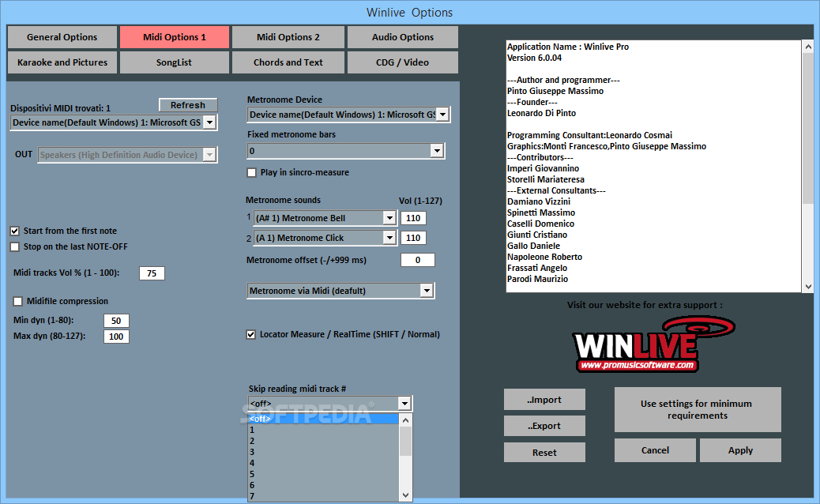Select <off> in the track list
This screenshot has height=504, width=820.
[x=323, y=419]
